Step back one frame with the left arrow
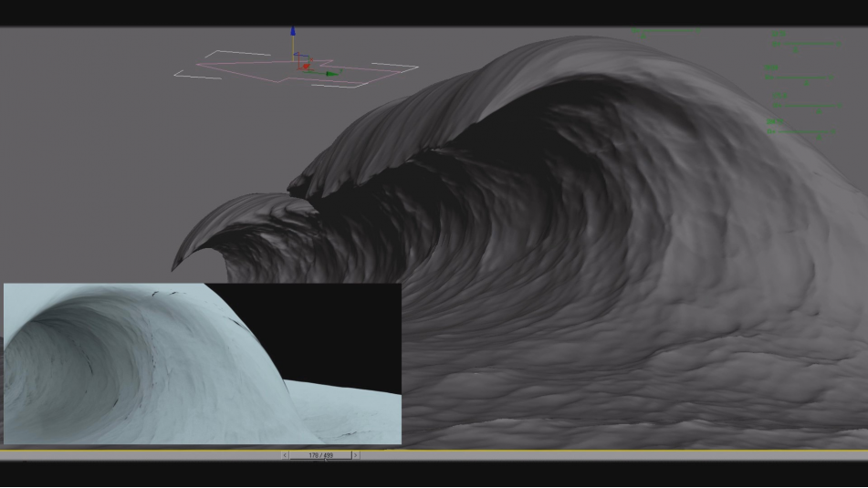Viewport: 868px width, 488px height. tap(286, 454)
